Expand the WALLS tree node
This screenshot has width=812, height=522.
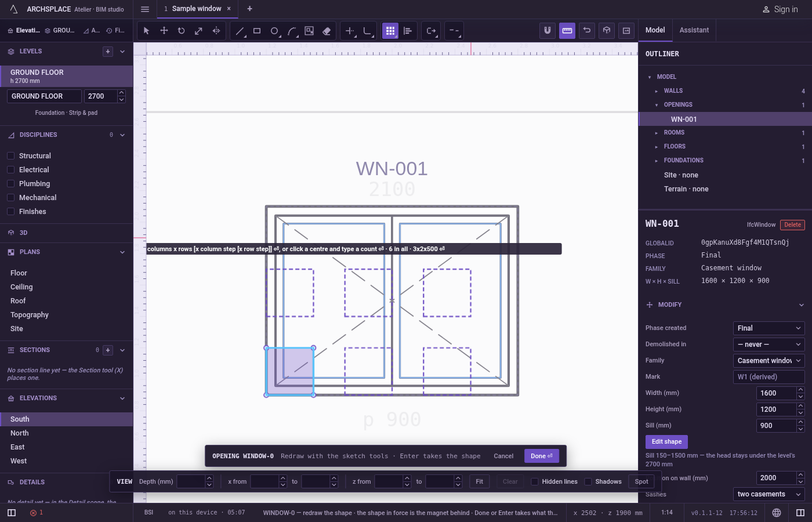[657, 91]
